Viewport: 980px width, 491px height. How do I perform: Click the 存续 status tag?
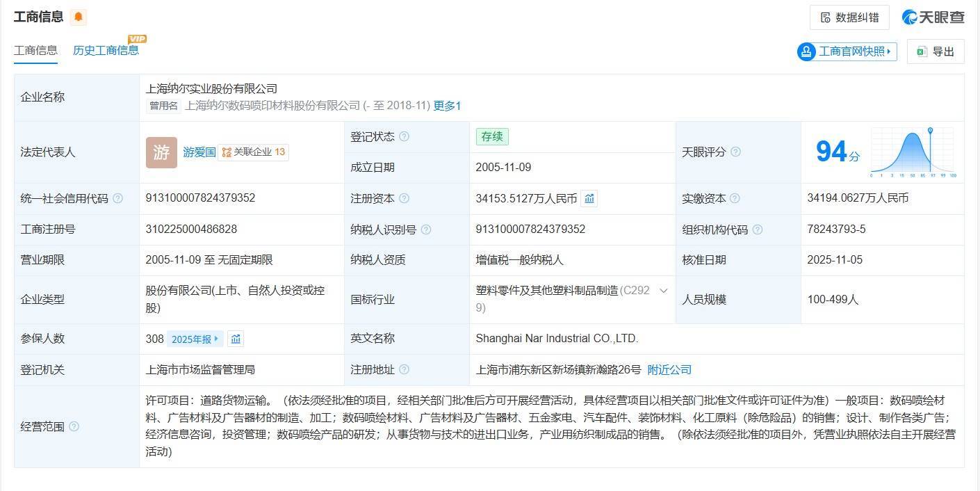(492, 136)
